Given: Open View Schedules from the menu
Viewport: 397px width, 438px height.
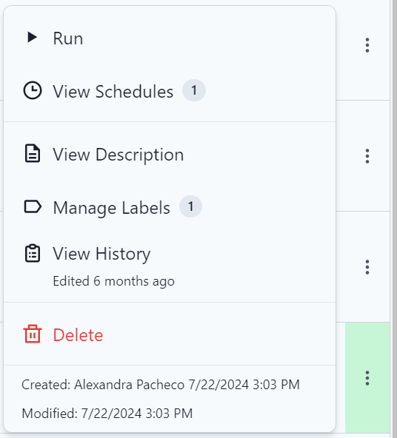Looking at the screenshot, I should (170, 91).
